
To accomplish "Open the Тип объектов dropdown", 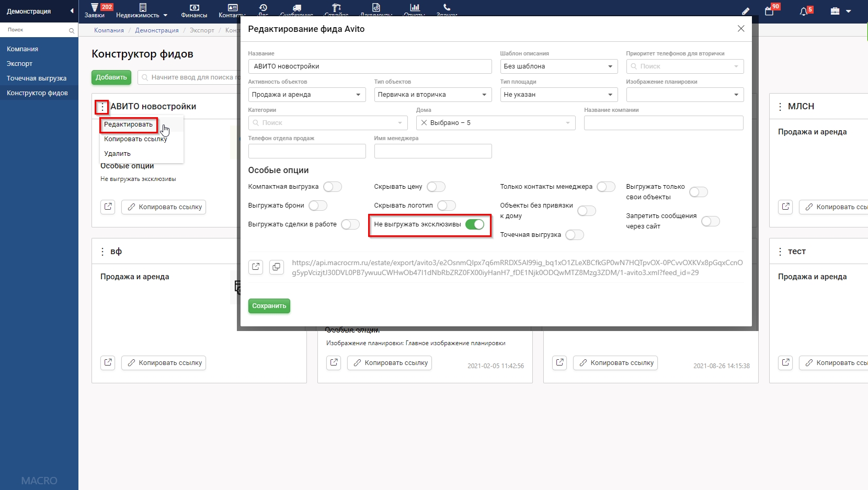I will [x=432, y=95].
